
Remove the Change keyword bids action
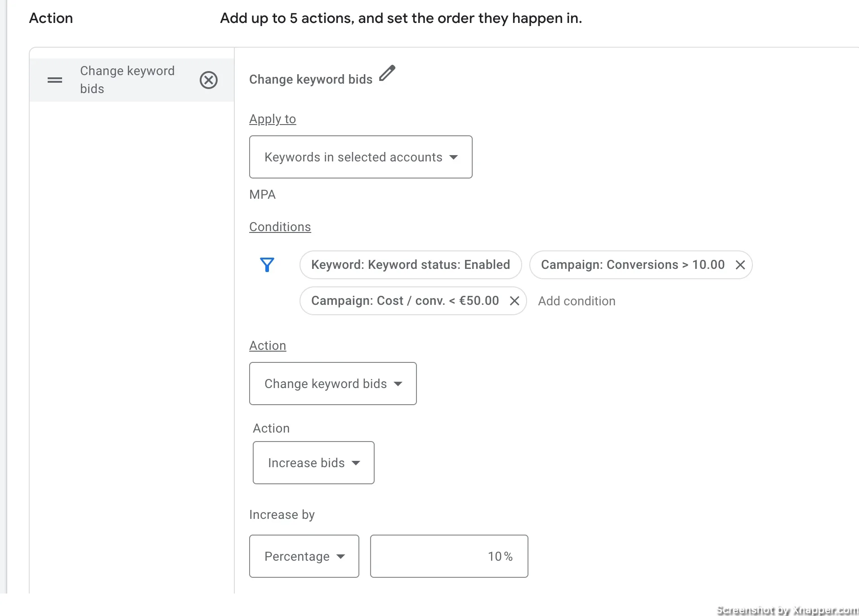(x=209, y=80)
